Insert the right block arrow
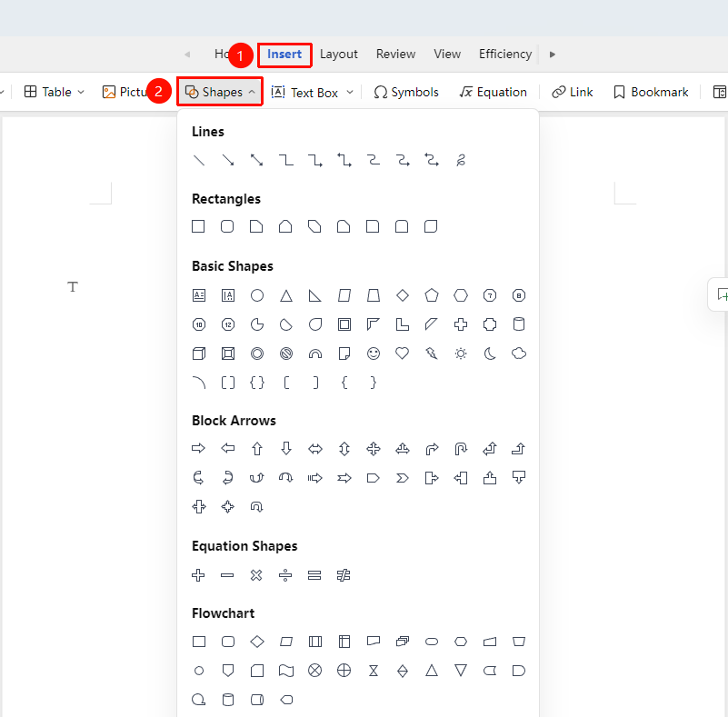This screenshot has width=728, height=717. [199, 448]
